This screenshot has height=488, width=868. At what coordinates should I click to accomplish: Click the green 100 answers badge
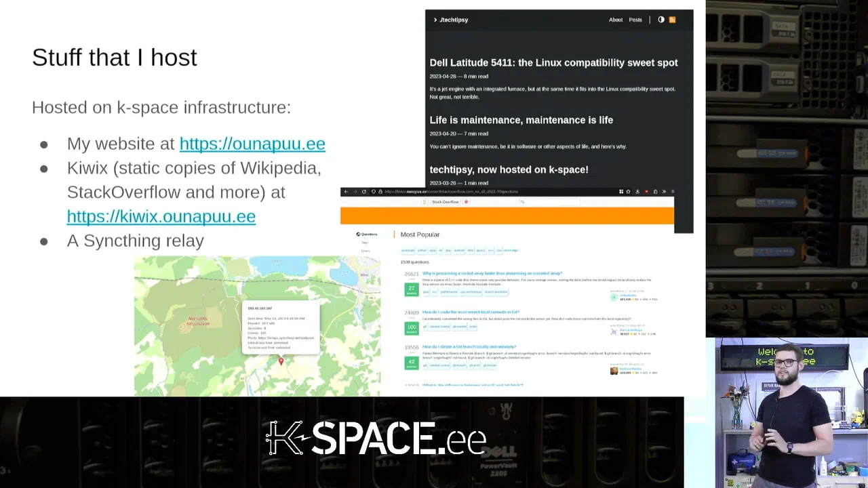411,327
